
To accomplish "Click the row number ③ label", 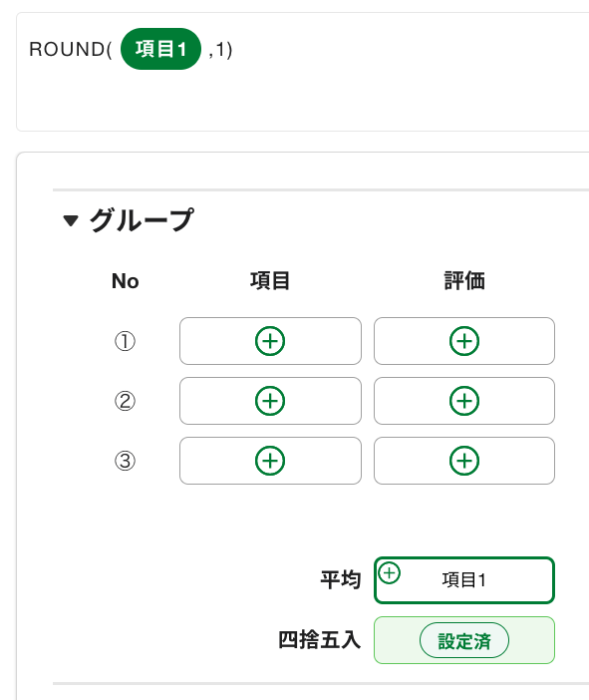I will click(125, 461).
